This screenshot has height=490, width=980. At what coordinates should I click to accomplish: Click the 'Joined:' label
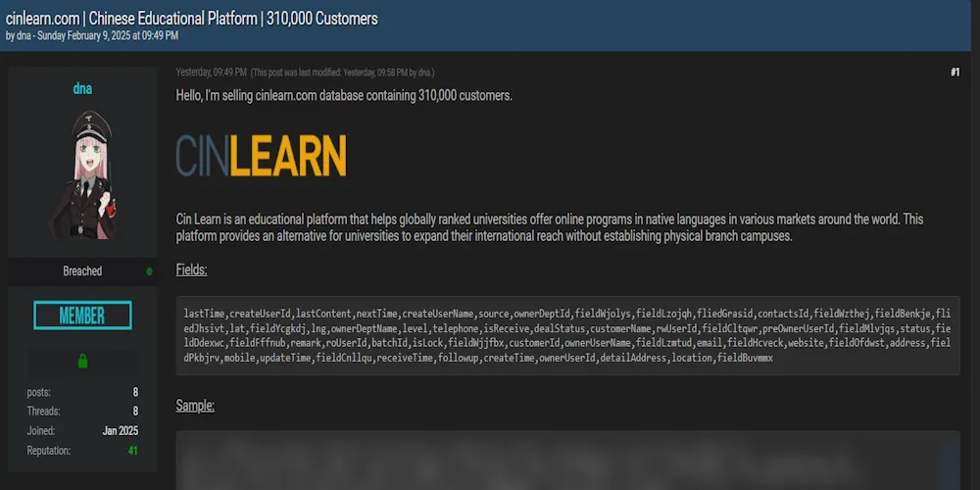[x=41, y=430]
